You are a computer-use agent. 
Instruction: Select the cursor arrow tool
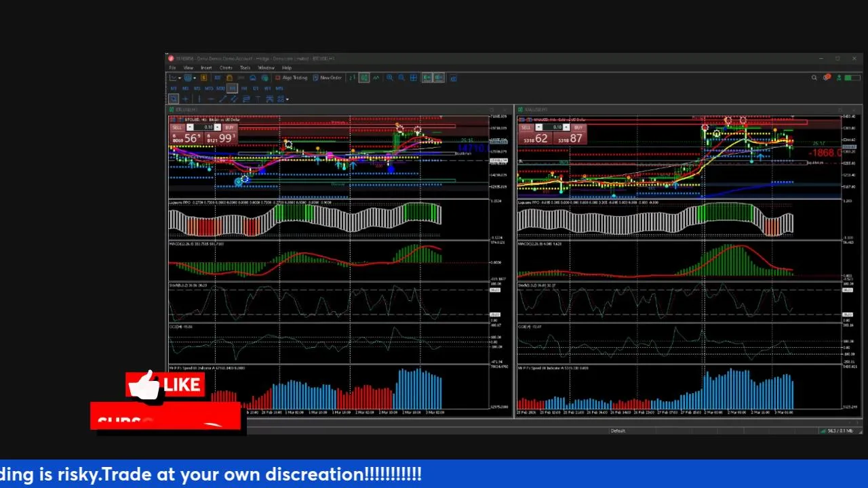pyautogui.click(x=174, y=99)
